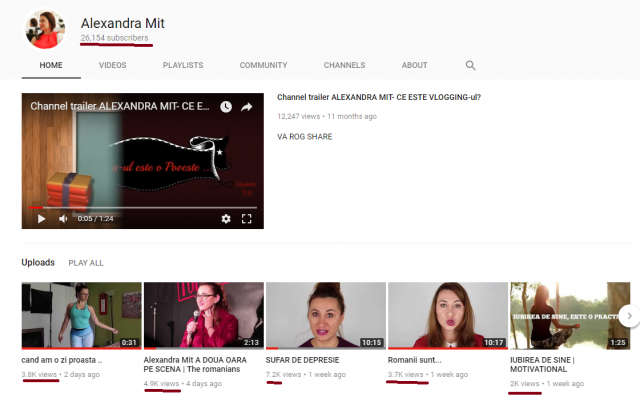
Task: Open the 'SUFAR DE DEPRESIE' video thumbnail
Action: [326, 315]
